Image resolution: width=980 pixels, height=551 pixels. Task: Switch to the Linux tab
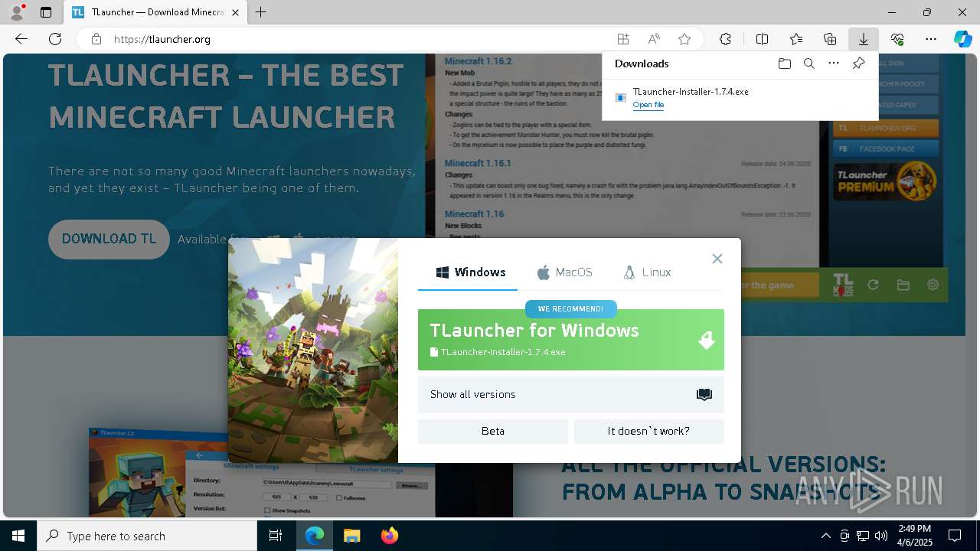pyautogui.click(x=647, y=272)
